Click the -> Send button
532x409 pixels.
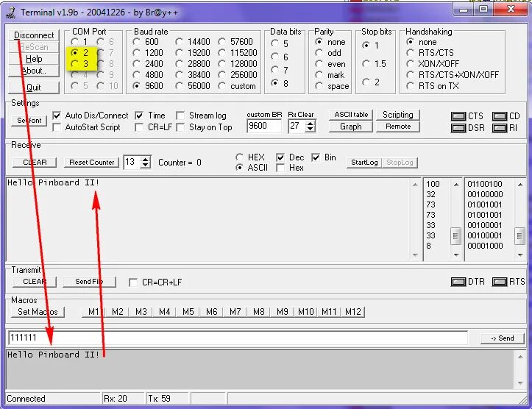(x=503, y=338)
